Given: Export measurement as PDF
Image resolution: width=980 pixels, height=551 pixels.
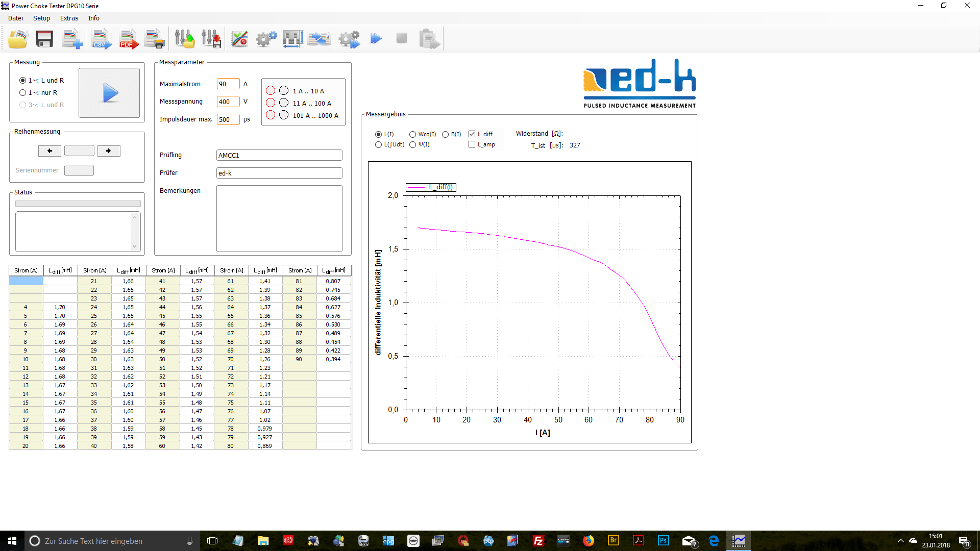Looking at the screenshot, I should pyautogui.click(x=128, y=39).
